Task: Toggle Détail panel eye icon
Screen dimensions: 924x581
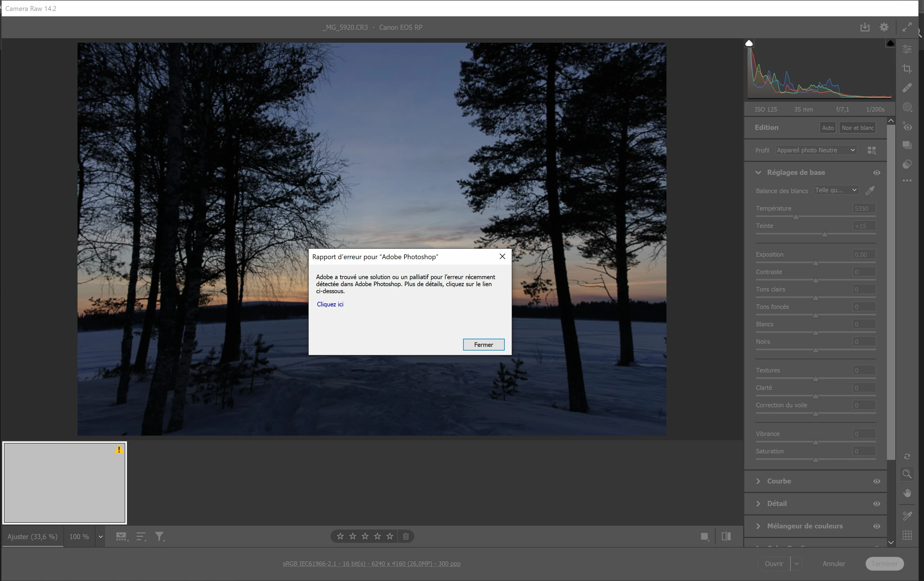Action: 877,504
